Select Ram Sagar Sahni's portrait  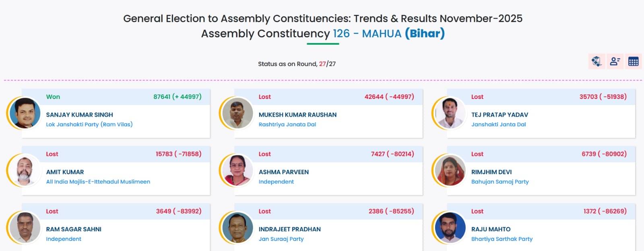click(25, 228)
